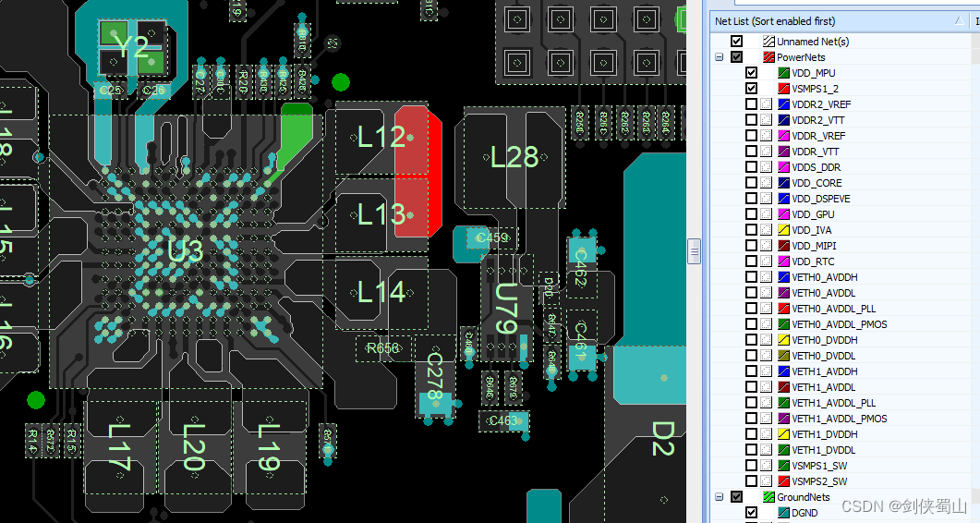980x523 pixels.
Task: Uncheck the VDD_MPU net checkbox
Action: tap(751, 73)
